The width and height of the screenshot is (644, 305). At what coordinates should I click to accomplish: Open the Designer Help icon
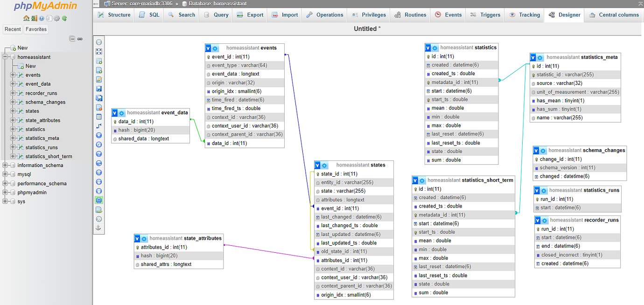[x=98, y=153]
